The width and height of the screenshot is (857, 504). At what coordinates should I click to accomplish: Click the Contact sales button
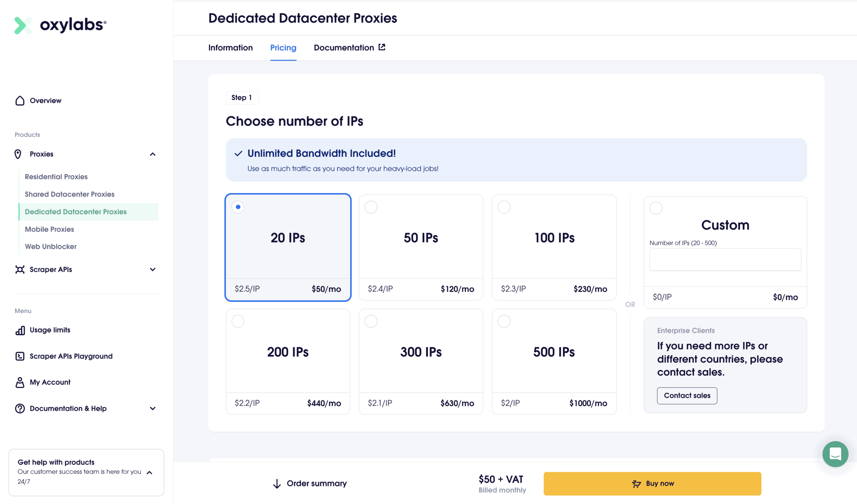[687, 396]
